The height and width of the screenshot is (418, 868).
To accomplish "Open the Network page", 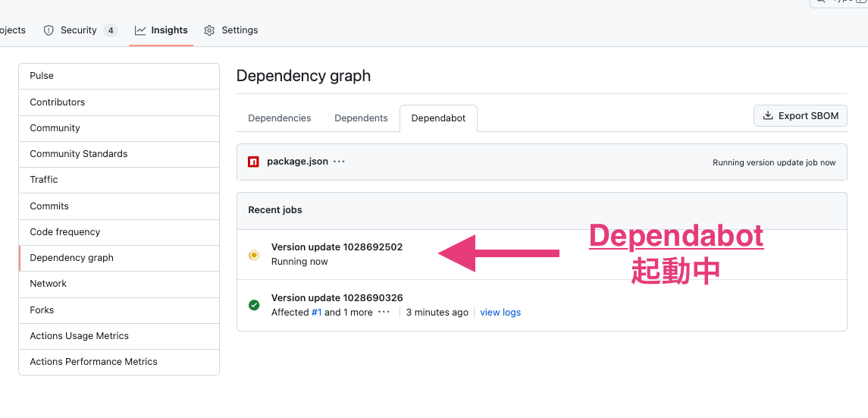I will tap(119, 284).
